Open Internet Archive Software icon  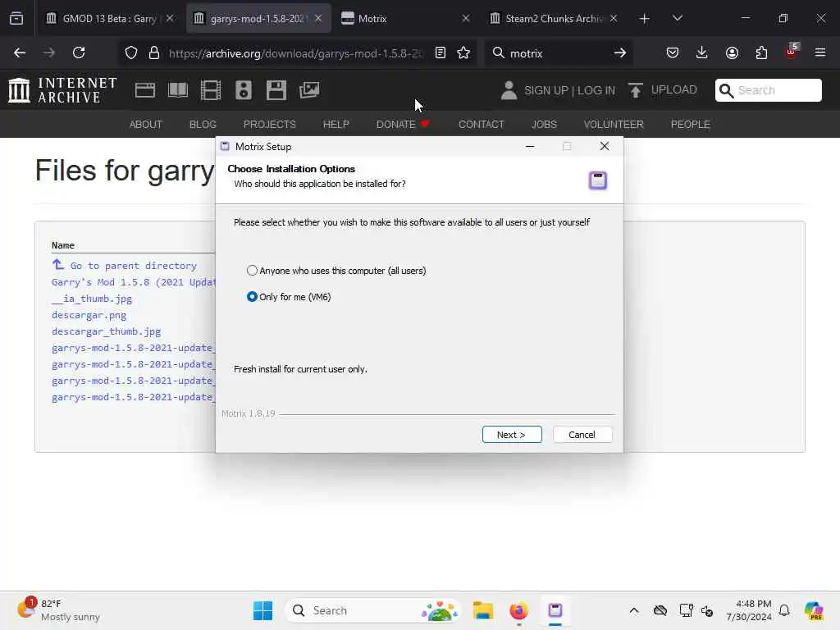point(276,90)
